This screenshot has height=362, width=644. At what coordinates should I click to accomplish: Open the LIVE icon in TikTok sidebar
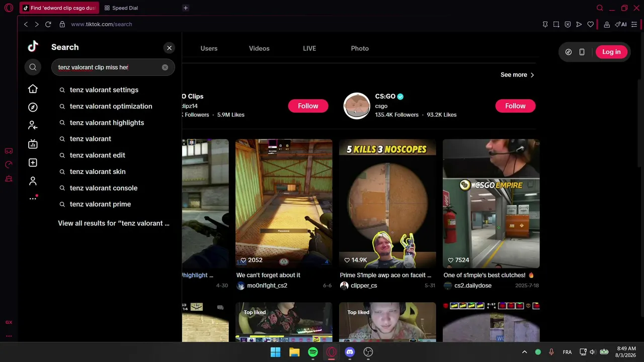click(x=33, y=144)
